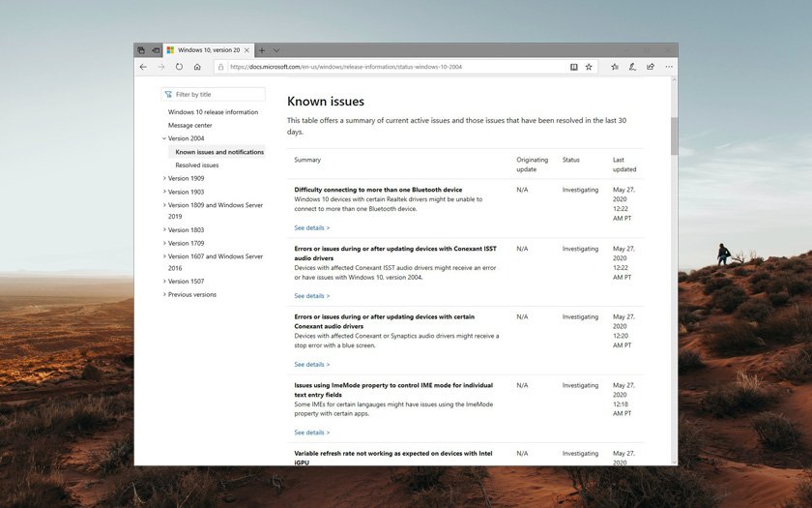Viewport: 812px width, 508px height.
Task: Share this page using Share icon
Action: click(x=651, y=67)
